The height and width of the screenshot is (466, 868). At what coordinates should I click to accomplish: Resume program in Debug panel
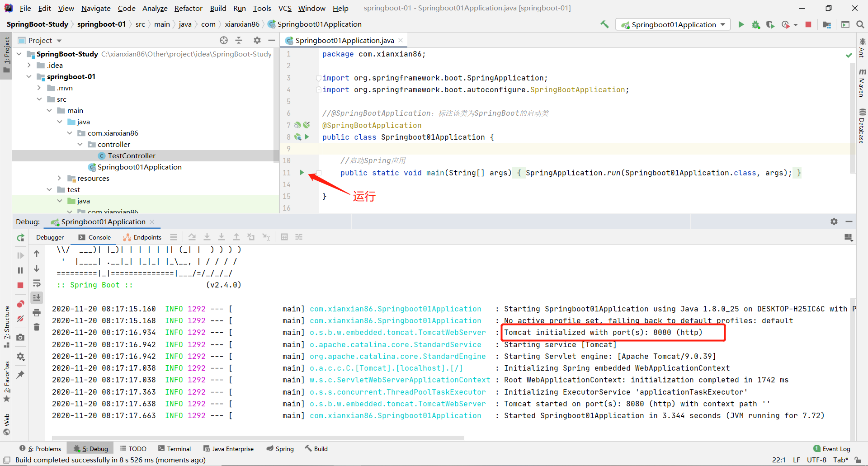tap(20, 255)
